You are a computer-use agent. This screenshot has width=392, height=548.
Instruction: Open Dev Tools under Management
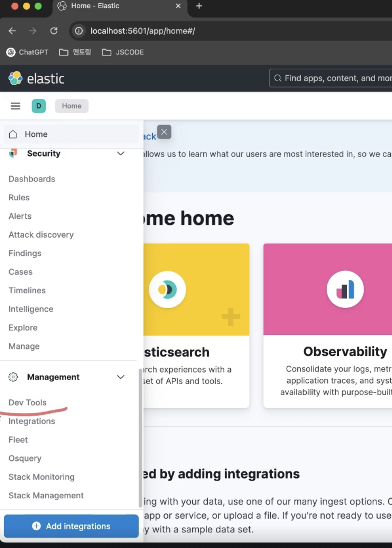(x=27, y=403)
